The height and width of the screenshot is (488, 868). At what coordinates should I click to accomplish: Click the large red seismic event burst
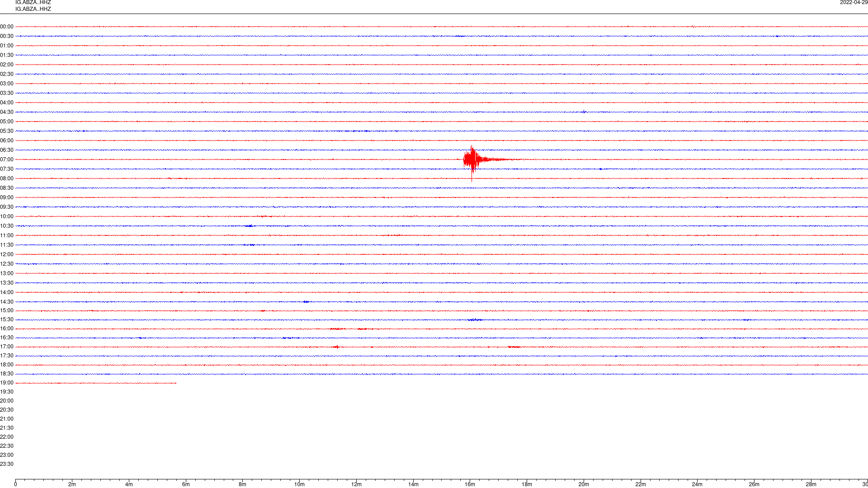pos(472,161)
